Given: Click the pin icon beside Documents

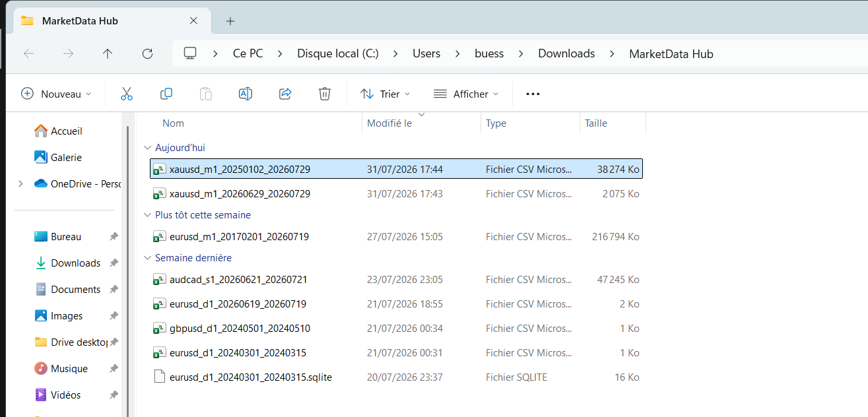Looking at the screenshot, I should [x=114, y=289].
